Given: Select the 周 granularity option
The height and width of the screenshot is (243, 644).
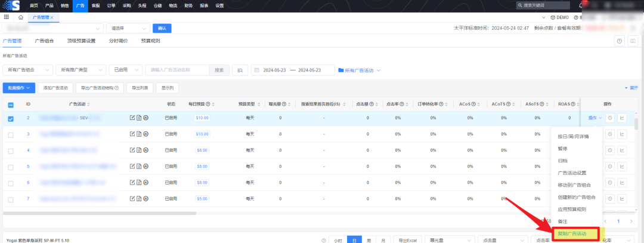Looking at the screenshot, I should click(369, 240).
